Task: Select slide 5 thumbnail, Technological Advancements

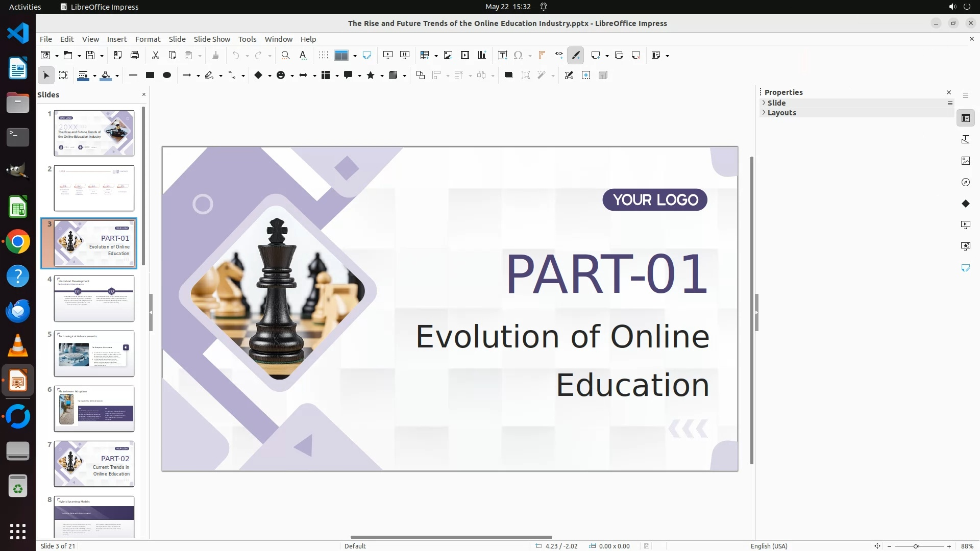Action: (x=94, y=354)
